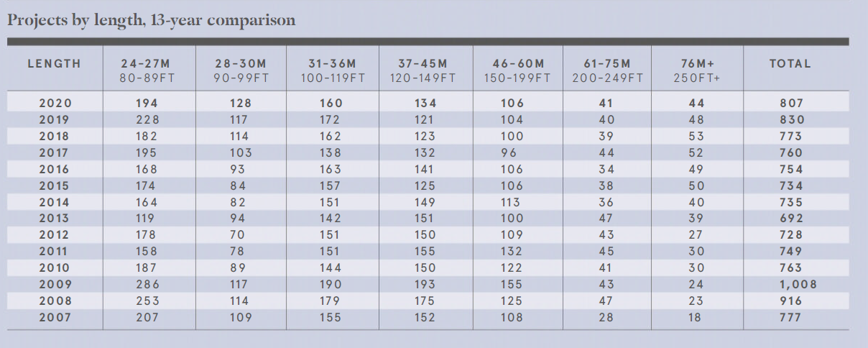Click the table title 'Projects by length, 13-year comparison'
The height and width of the screenshot is (348, 868).
point(151,20)
